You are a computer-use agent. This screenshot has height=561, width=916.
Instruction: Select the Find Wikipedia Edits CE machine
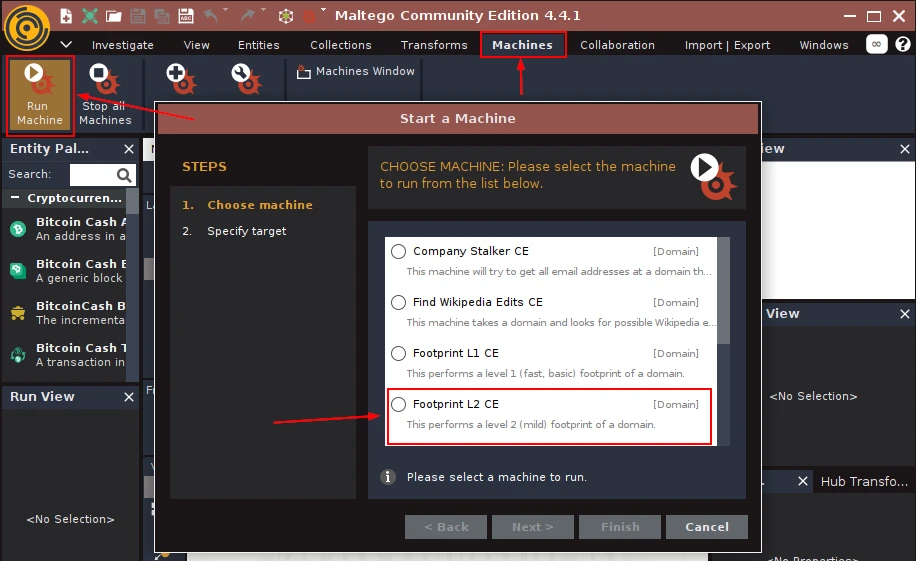coord(399,302)
